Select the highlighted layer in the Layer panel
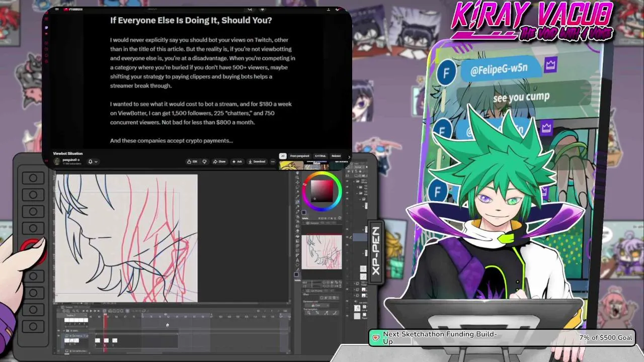 (x=360, y=237)
